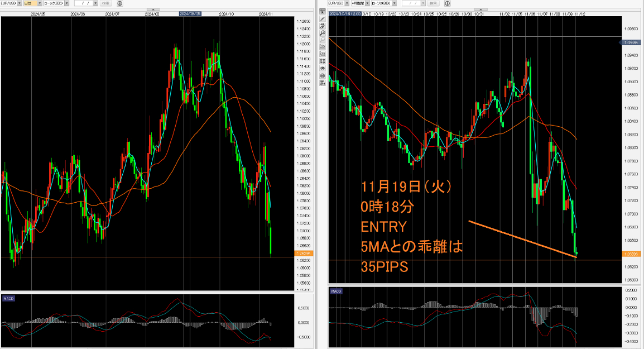Print the chart using printer icon

323,75
